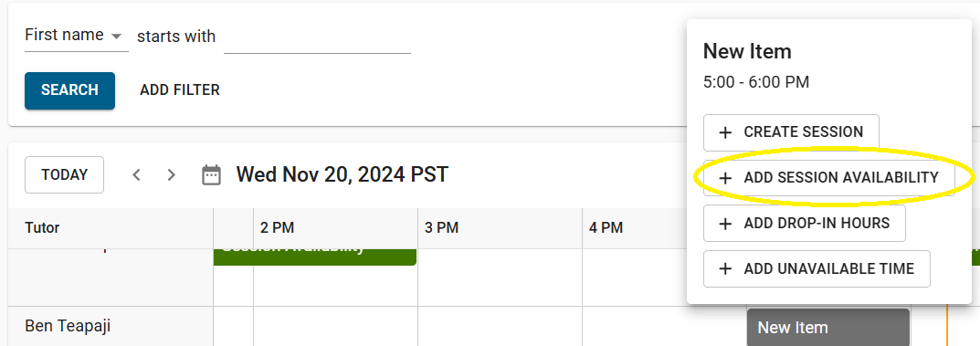Open the calendar date picker icon
The height and width of the screenshot is (346, 980).
(211, 175)
